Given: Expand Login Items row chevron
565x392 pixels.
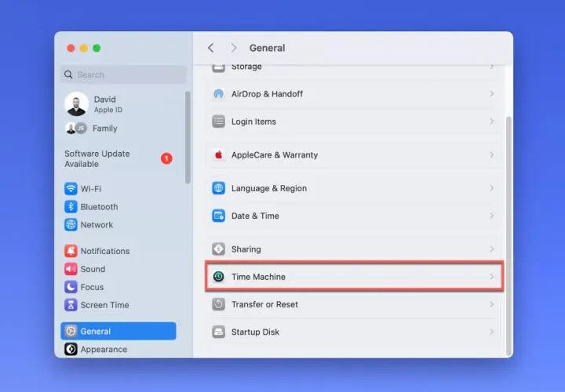Looking at the screenshot, I should tap(491, 122).
